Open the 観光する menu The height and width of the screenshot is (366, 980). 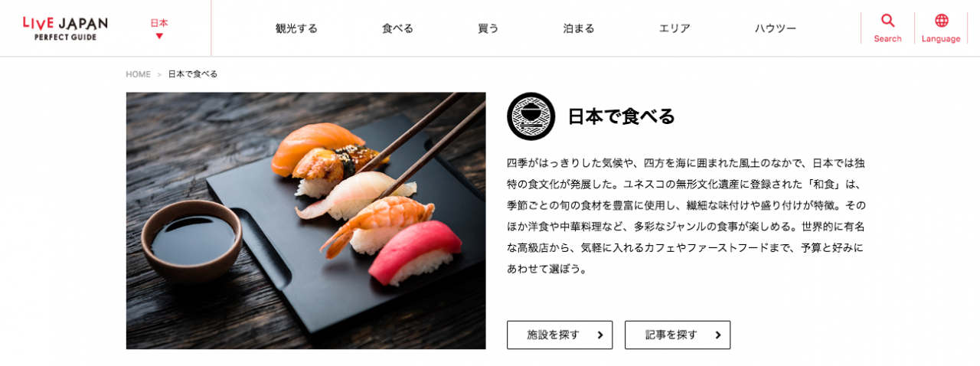click(x=296, y=28)
